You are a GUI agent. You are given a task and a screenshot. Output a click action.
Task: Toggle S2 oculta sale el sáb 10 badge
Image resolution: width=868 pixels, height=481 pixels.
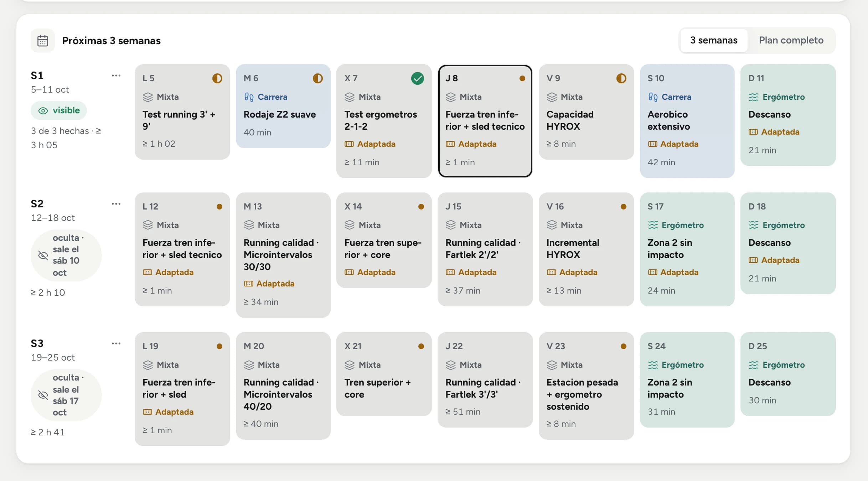(x=66, y=255)
